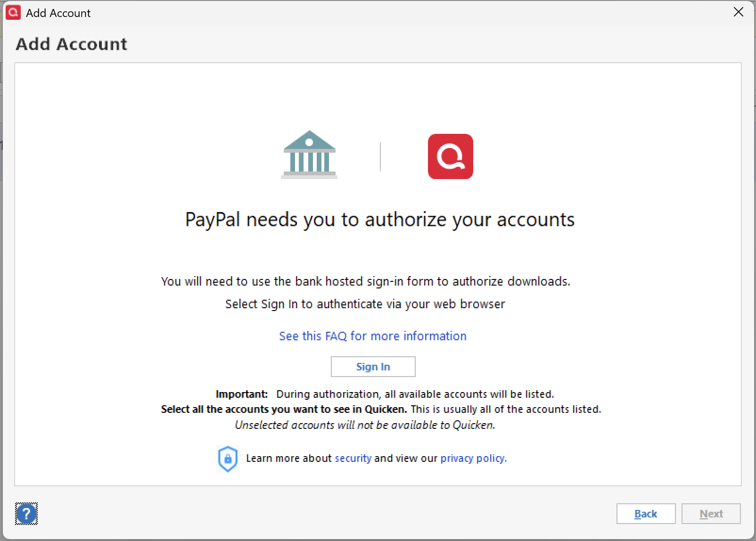Go back with the Back button
This screenshot has width=756, height=541.
coord(646,514)
